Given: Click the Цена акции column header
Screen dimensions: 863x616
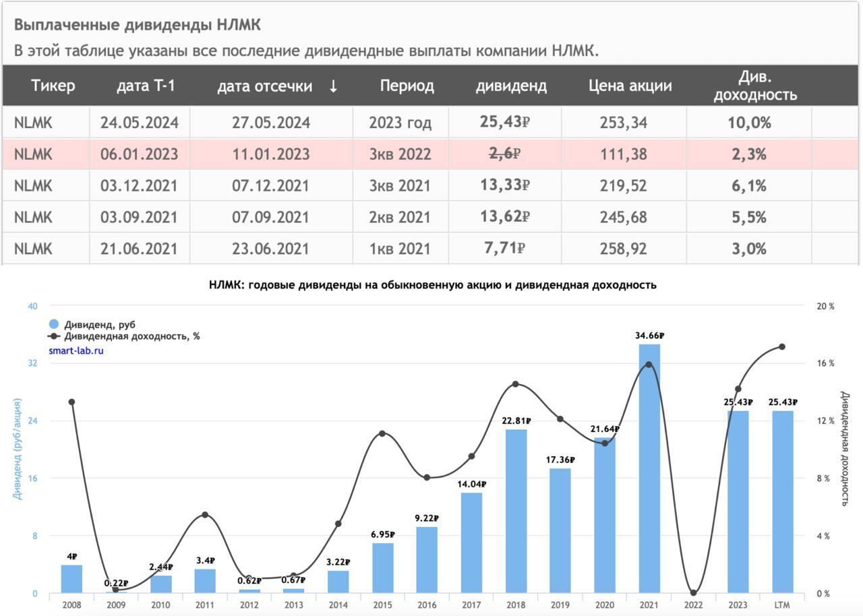Looking at the screenshot, I should click(x=630, y=86).
